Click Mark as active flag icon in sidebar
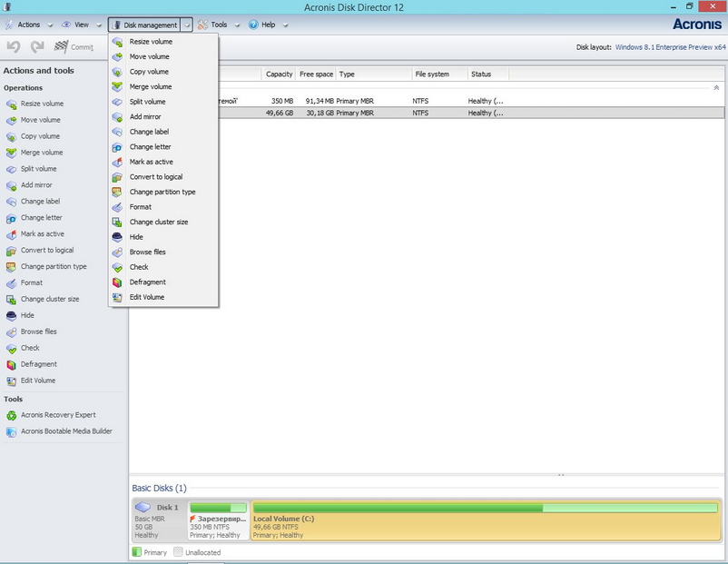The height and width of the screenshot is (564, 728). [11, 234]
